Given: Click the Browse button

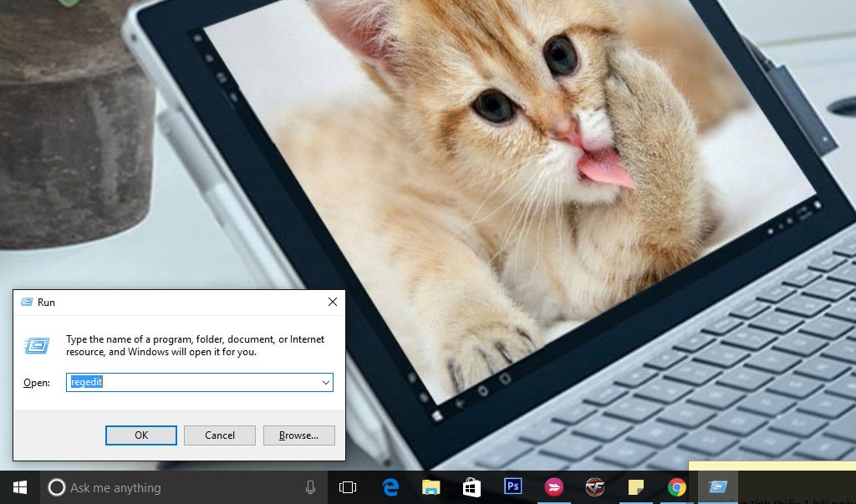Looking at the screenshot, I should pyautogui.click(x=298, y=435).
